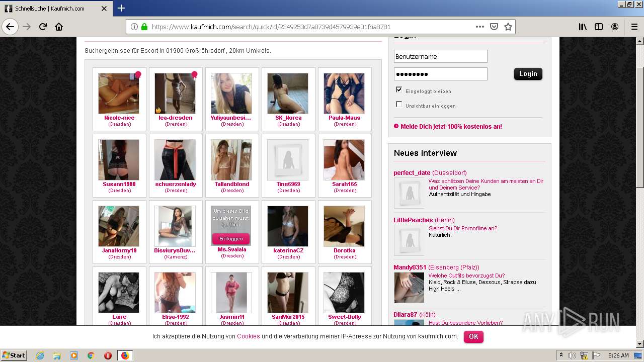This screenshot has height=362, width=644.
Task: Open SK_Norea profile name link
Action: (x=288, y=118)
